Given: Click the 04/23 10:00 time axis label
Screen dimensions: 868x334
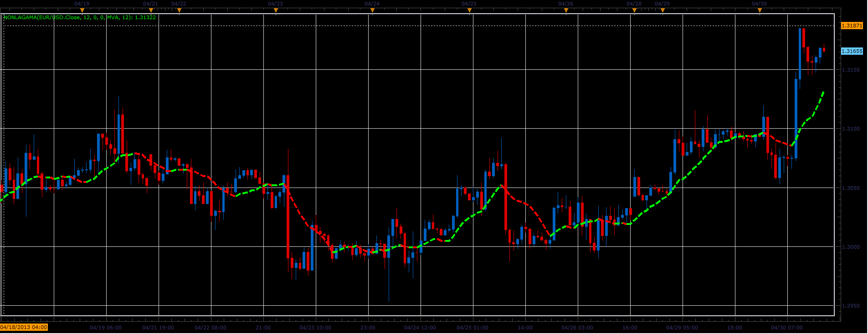Looking at the screenshot, I should click(x=315, y=328).
